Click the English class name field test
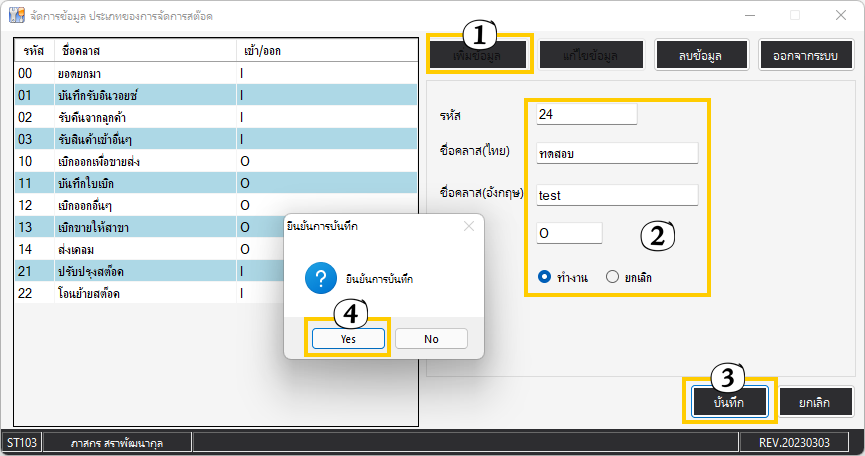This screenshot has width=865, height=456. click(616, 195)
